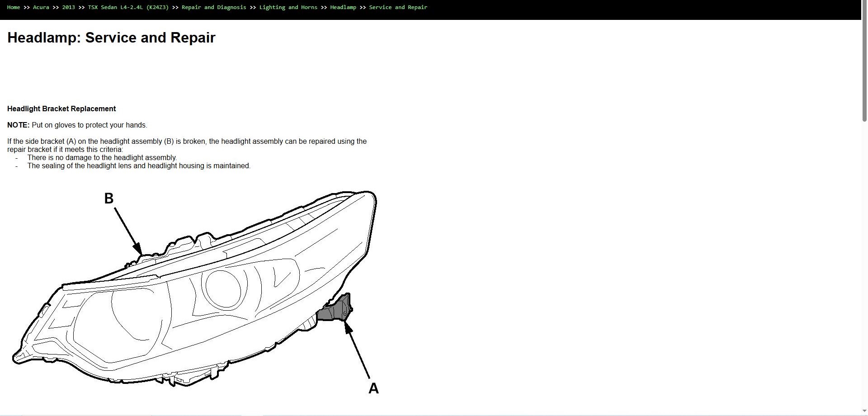Click the letter A label in diagram
This screenshot has width=868, height=416.
[x=373, y=388]
